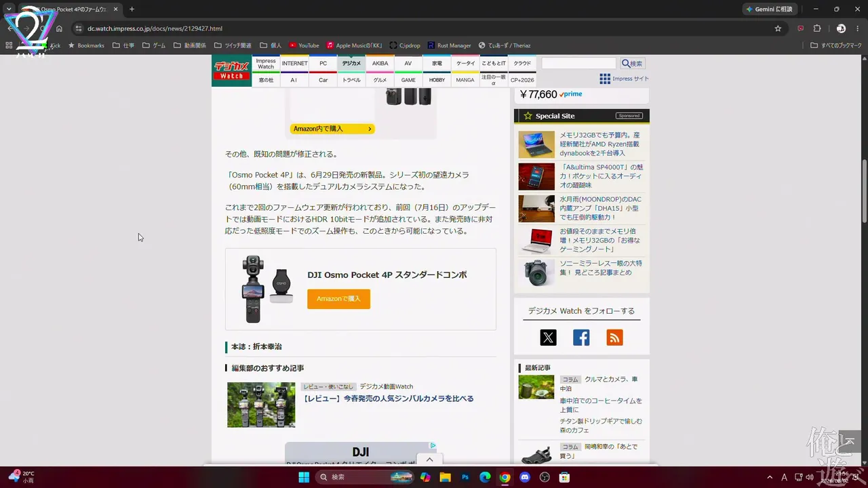Open Microsoft Edge from the taskbar

(x=485, y=477)
